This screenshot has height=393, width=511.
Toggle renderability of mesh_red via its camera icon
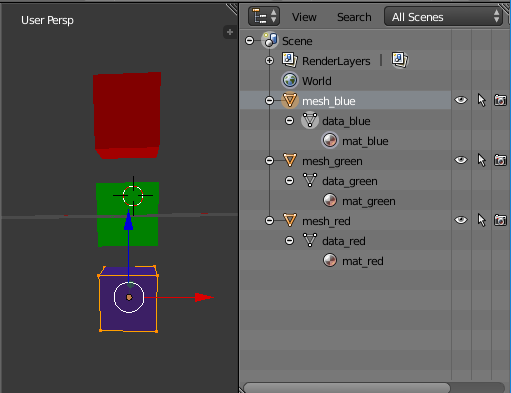pyautogui.click(x=500, y=220)
